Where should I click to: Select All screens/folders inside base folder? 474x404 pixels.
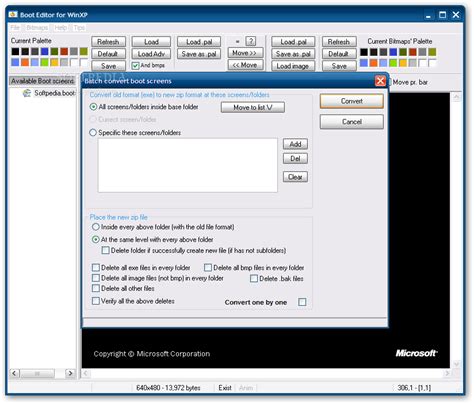pyautogui.click(x=93, y=107)
